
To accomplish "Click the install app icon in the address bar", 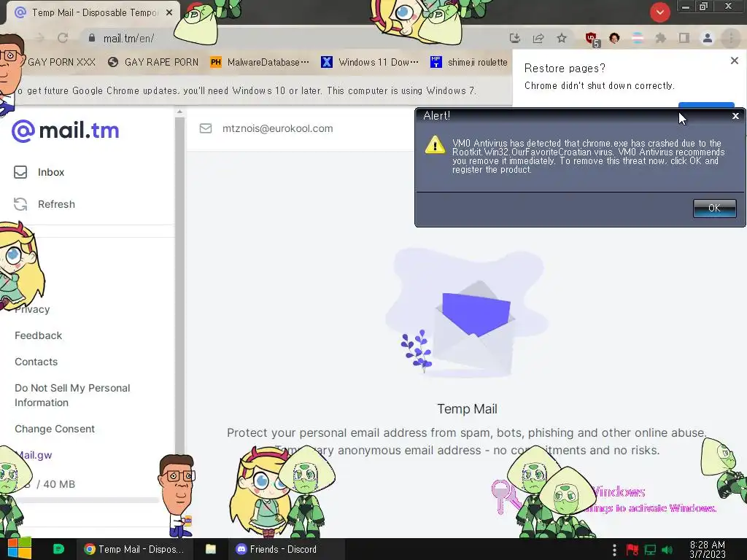I will [514, 38].
